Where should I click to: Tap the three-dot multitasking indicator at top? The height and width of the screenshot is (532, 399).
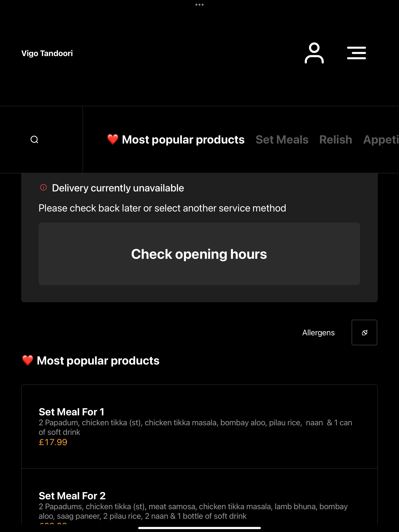pyautogui.click(x=199, y=4)
